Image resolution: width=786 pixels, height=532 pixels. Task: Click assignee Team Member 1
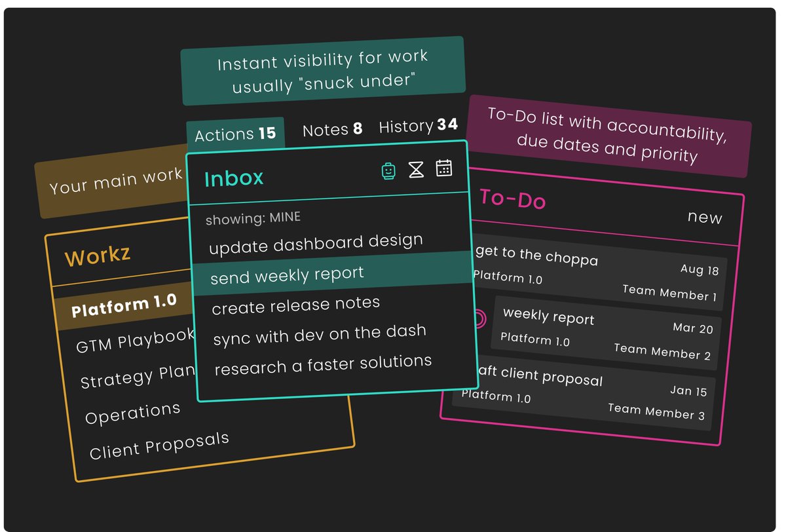click(669, 292)
